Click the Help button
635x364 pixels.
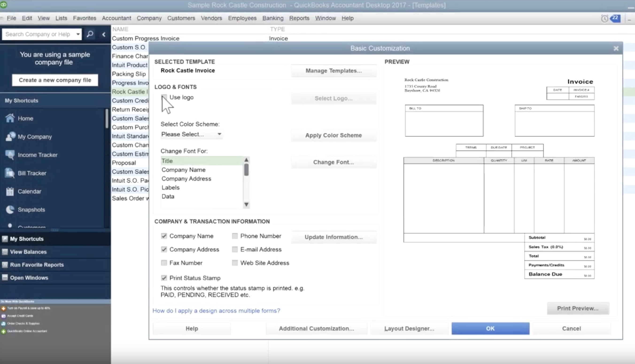click(192, 328)
